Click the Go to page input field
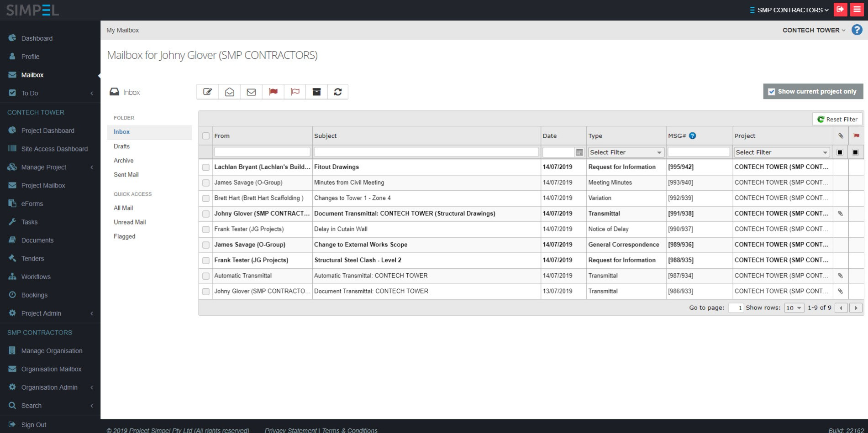The image size is (868, 433). [x=736, y=308]
